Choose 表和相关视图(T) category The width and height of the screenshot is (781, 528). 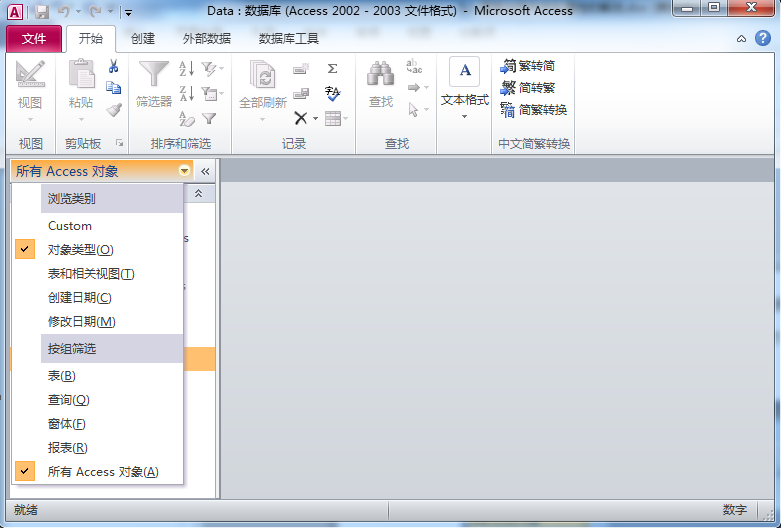pyautogui.click(x=98, y=273)
